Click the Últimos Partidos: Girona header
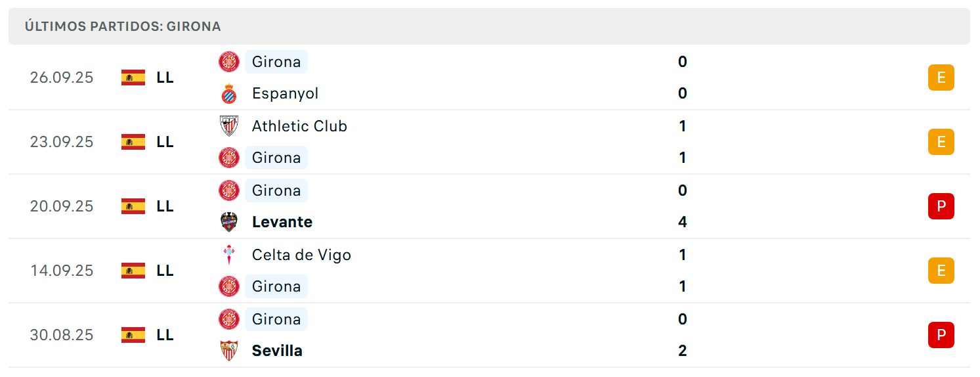The height and width of the screenshot is (377, 980). coord(123,26)
